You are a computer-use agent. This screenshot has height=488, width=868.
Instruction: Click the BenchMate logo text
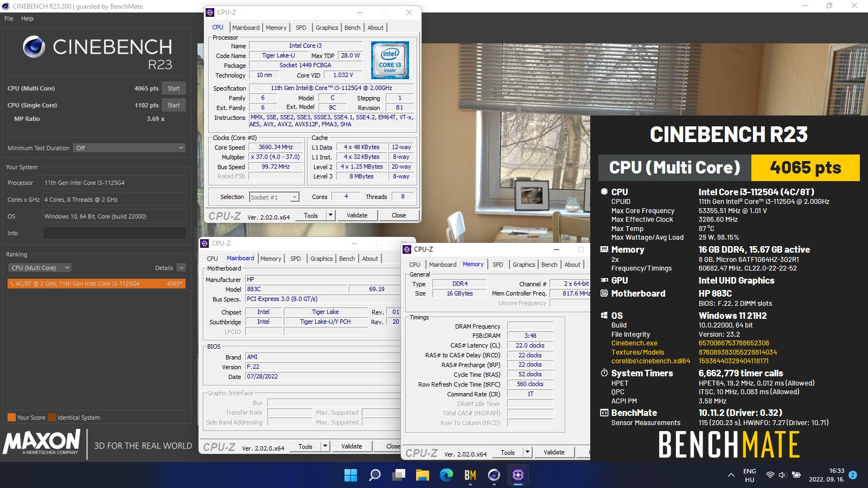729,445
